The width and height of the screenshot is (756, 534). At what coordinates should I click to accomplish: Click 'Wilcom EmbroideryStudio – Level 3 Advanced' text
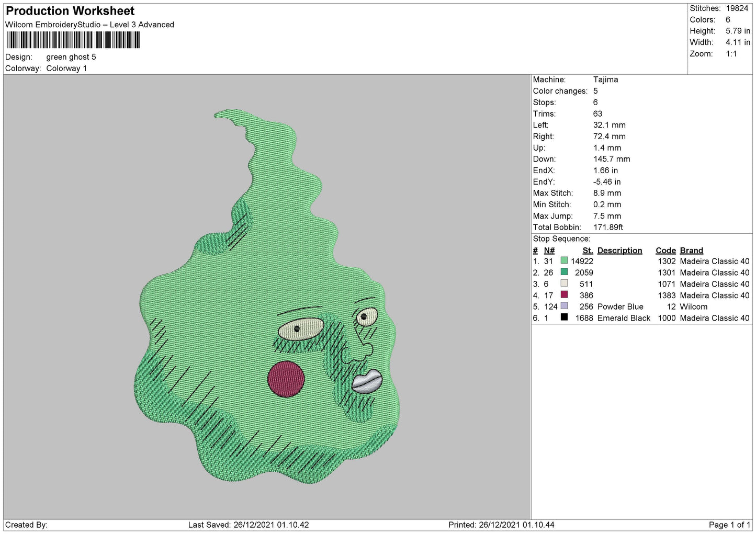point(89,25)
